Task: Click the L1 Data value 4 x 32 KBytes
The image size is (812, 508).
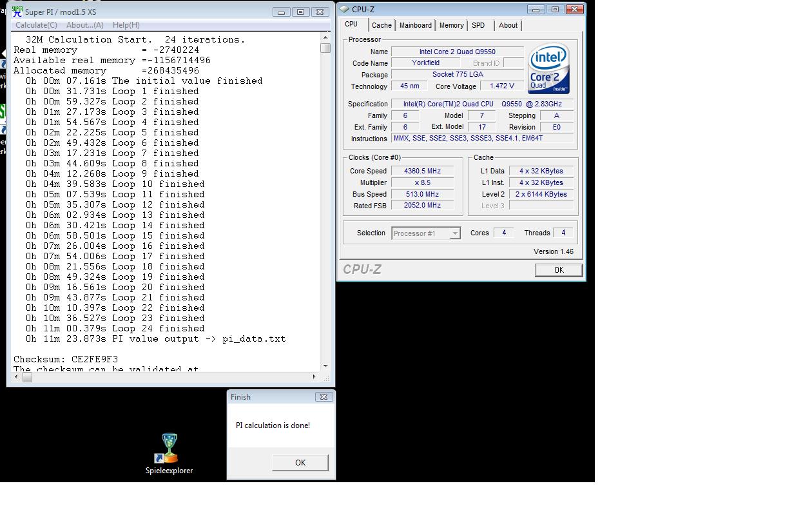Action: click(x=541, y=171)
